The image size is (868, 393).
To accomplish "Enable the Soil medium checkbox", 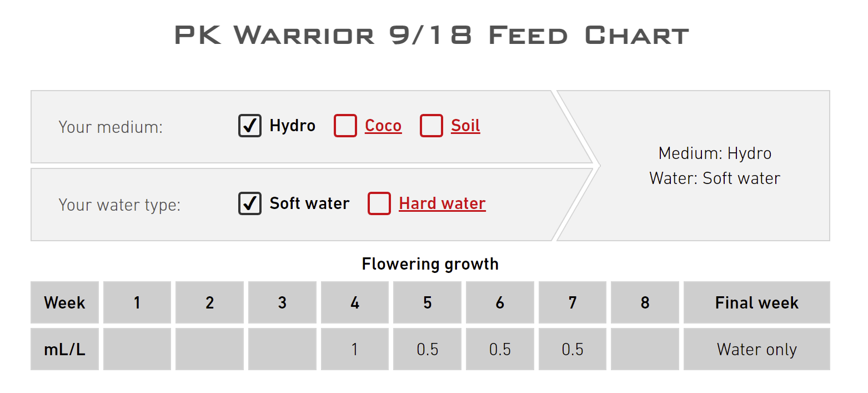I will coord(431,126).
